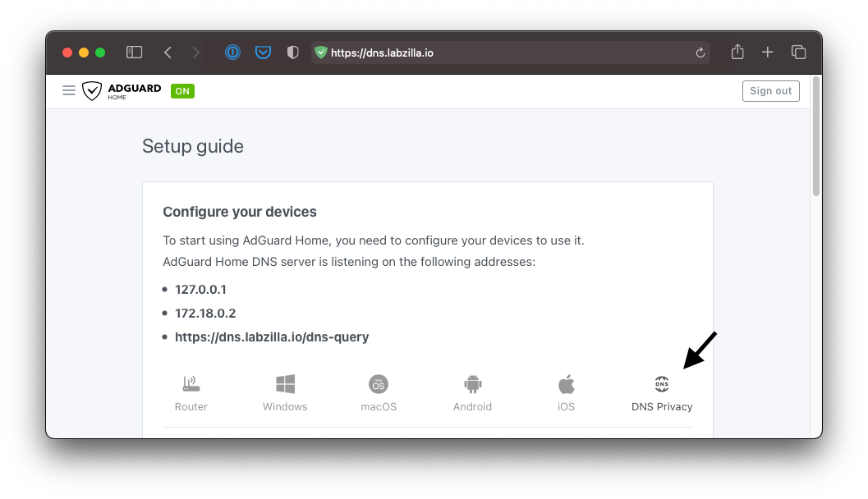Select the Windows setup tab
Image resolution: width=868 pixels, height=499 pixels.
285,393
